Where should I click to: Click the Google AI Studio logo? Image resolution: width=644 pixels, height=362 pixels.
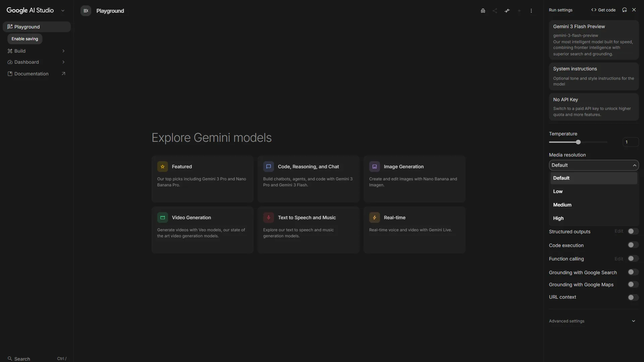point(30,10)
